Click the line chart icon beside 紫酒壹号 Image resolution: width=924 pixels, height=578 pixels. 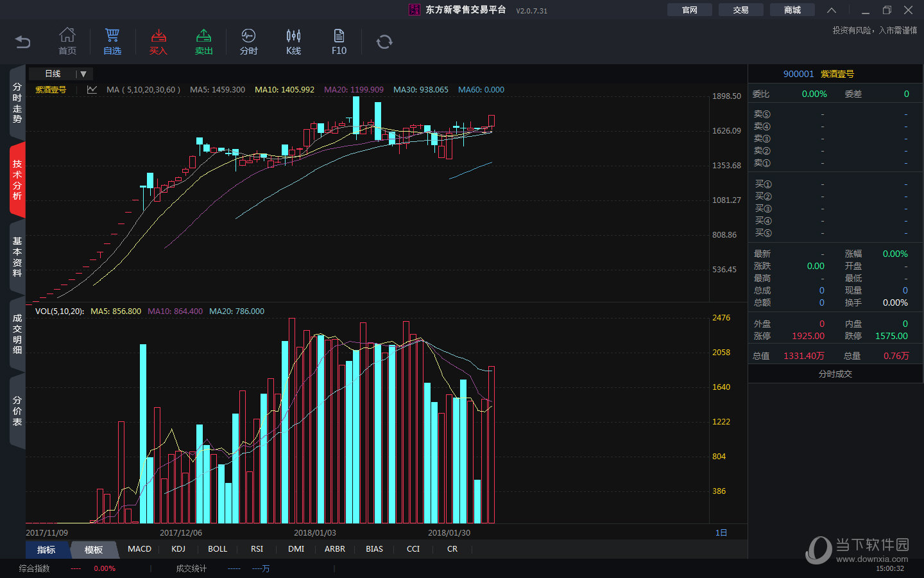point(92,90)
